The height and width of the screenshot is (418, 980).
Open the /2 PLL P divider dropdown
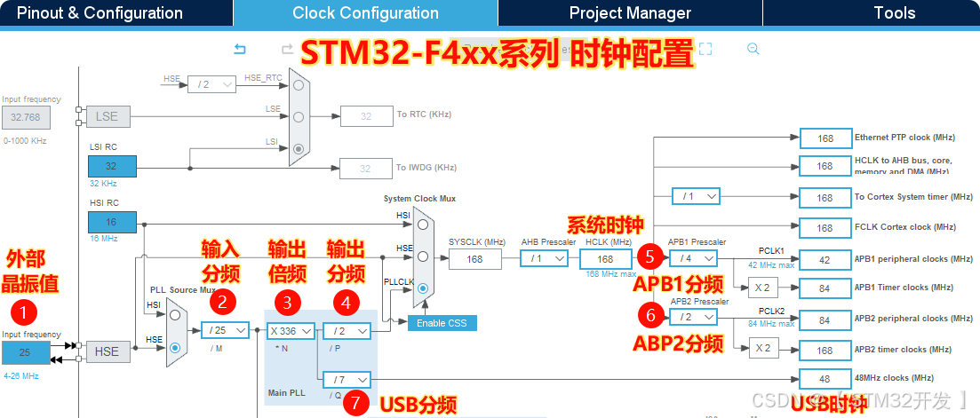point(347,331)
